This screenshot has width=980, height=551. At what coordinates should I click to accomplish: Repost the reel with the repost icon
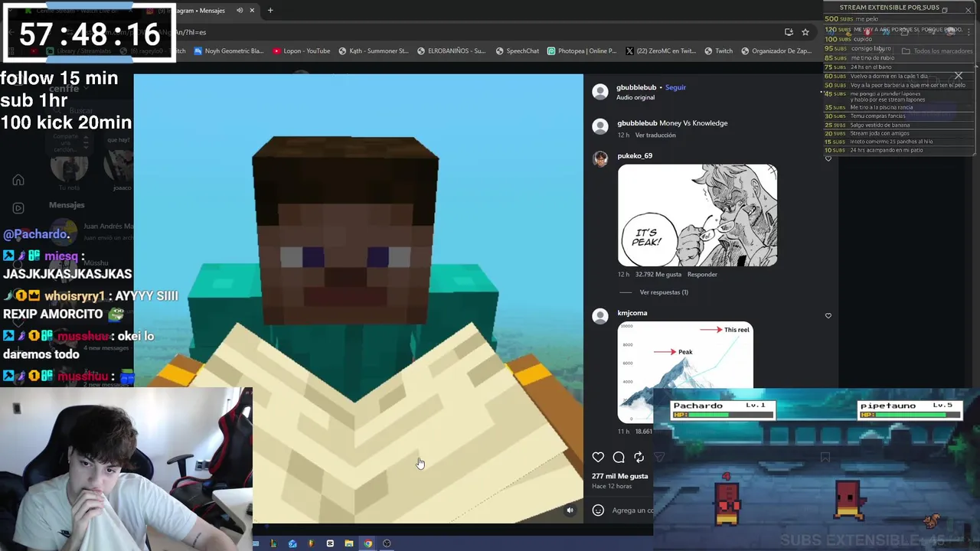click(x=639, y=457)
